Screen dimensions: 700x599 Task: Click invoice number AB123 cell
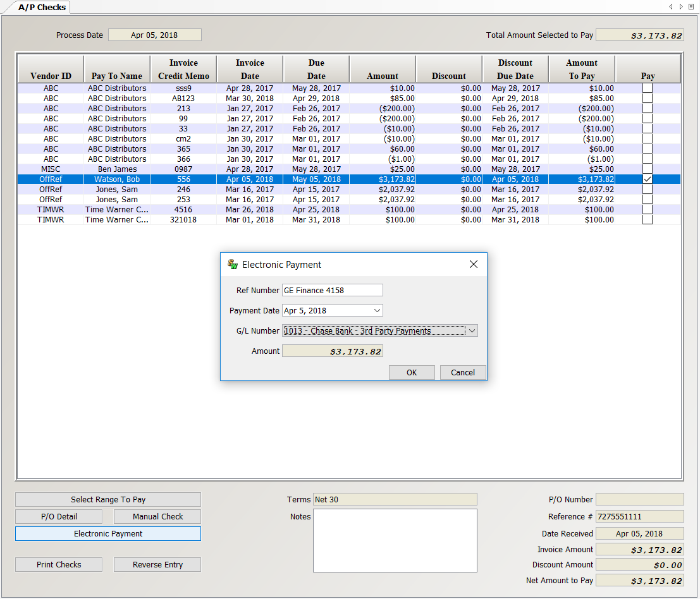(x=183, y=98)
